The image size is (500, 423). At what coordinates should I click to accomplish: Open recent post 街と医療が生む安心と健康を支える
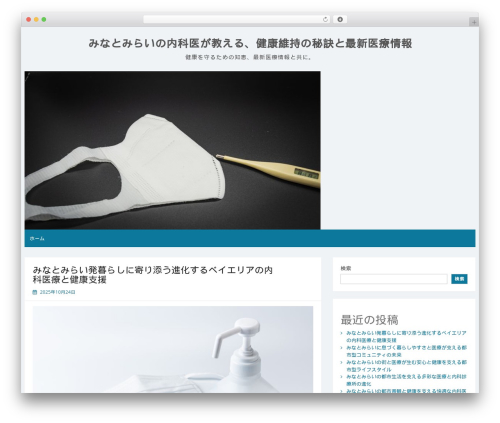click(406, 366)
